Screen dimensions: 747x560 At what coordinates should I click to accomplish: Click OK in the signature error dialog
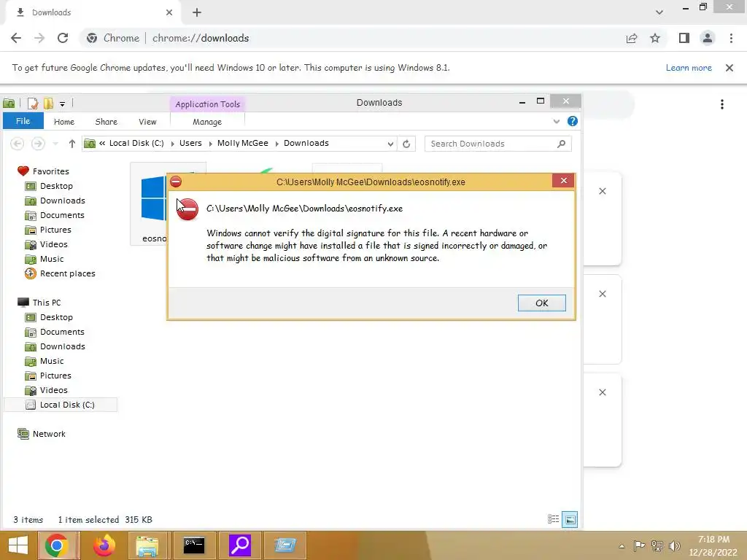tap(542, 303)
